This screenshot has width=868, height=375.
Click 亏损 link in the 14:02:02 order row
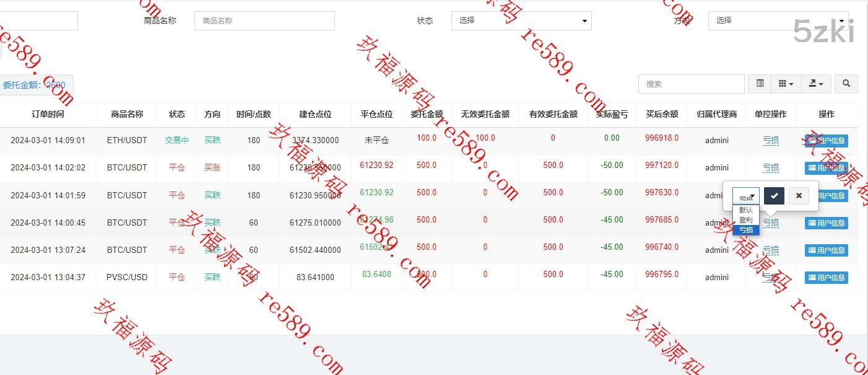tap(771, 168)
